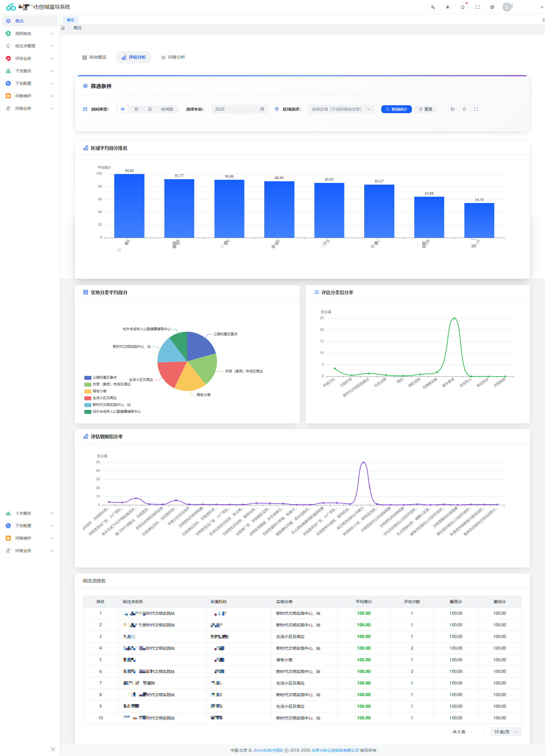Select 时间段 time type option
Viewport: 545px width, 756px height.
point(167,109)
